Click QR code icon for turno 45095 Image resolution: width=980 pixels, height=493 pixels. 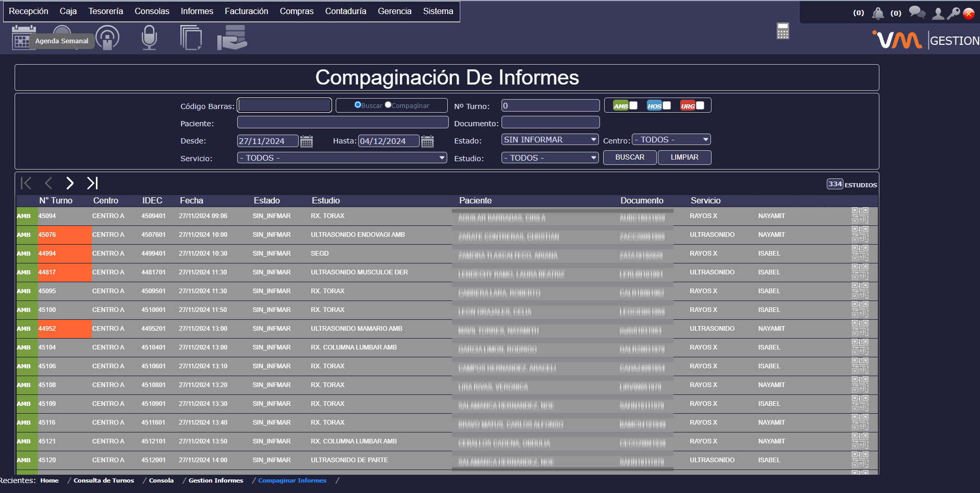pos(860,291)
